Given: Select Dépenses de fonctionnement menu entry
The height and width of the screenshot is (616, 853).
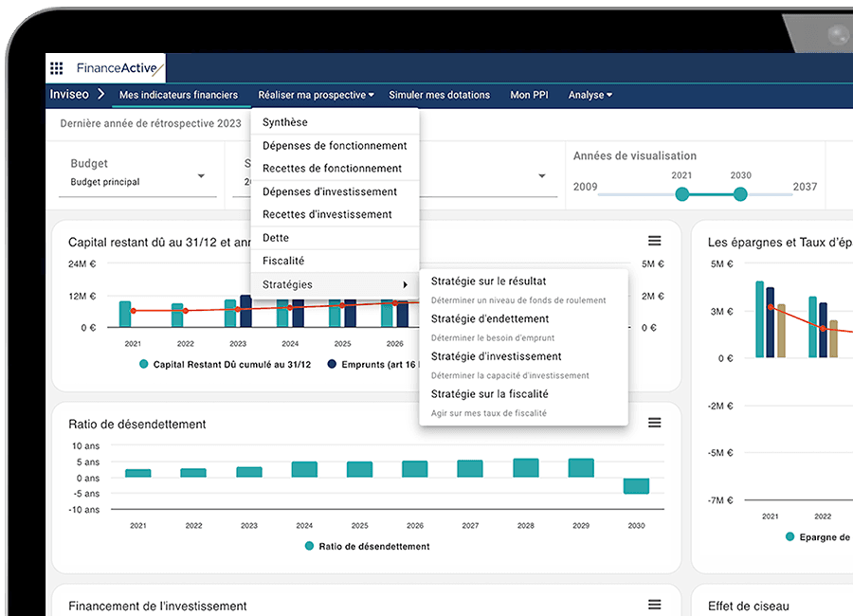Looking at the screenshot, I should 335,146.
